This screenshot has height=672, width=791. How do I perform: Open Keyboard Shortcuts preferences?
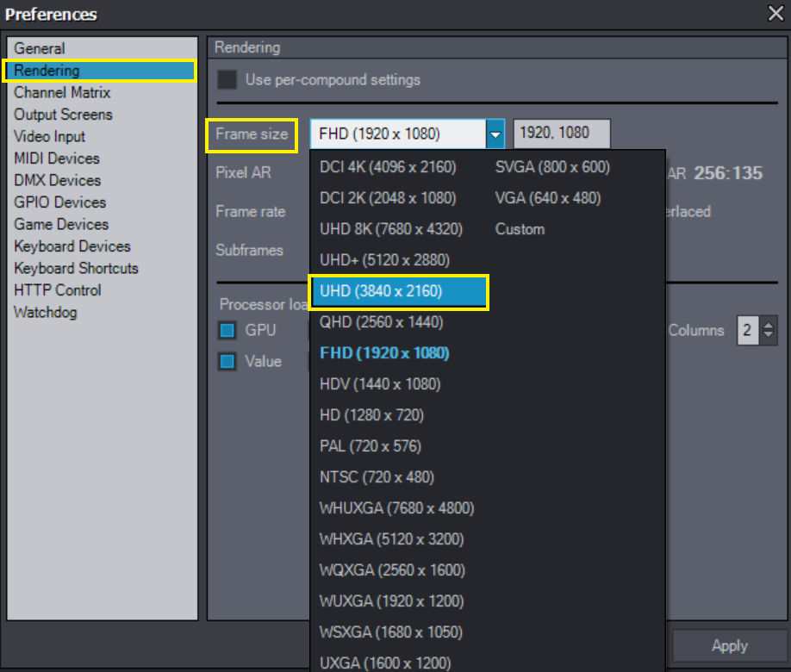[76, 268]
